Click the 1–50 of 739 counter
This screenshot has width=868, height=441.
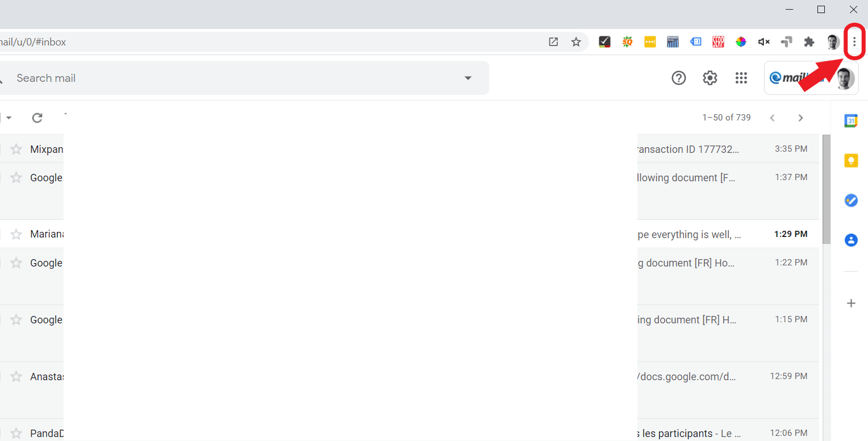tap(727, 118)
